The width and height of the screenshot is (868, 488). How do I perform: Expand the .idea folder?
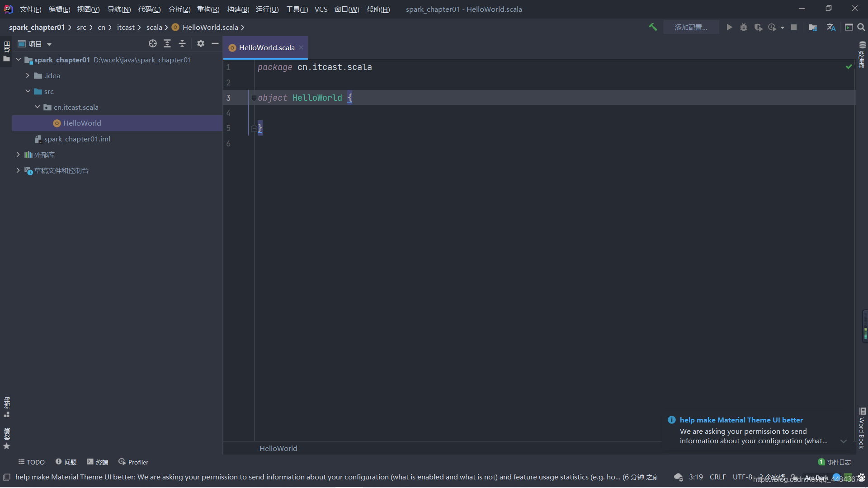pos(28,75)
